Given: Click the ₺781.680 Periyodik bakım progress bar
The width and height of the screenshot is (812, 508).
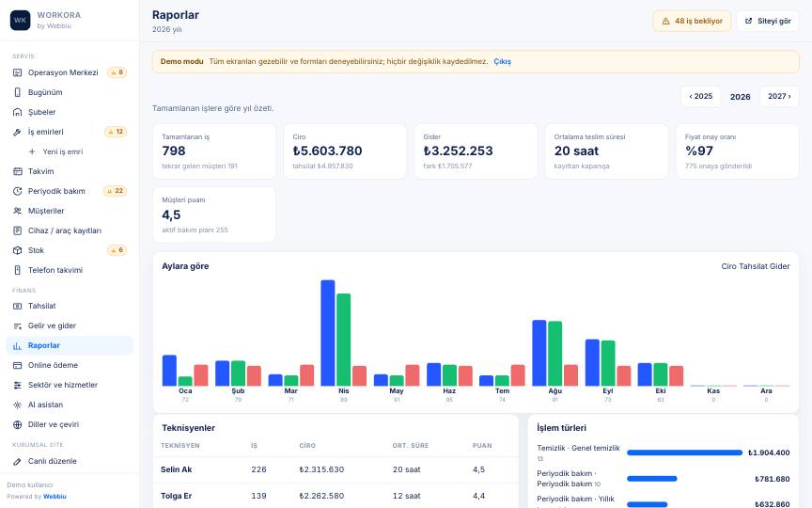Looking at the screenshot, I should (652, 479).
